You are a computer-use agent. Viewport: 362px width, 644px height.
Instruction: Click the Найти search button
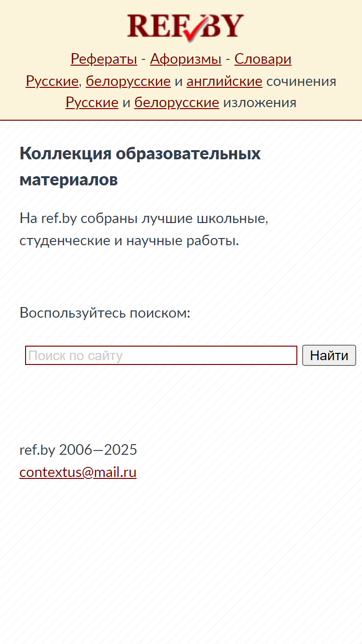click(x=329, y=355)
